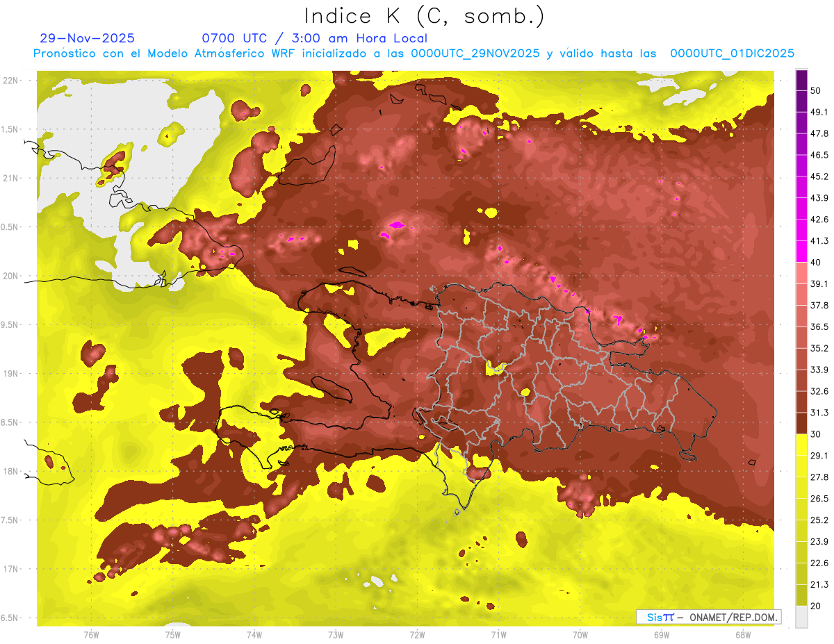
Task: Click the '6.5N' latitude label
Action: (x=10, y=618)
